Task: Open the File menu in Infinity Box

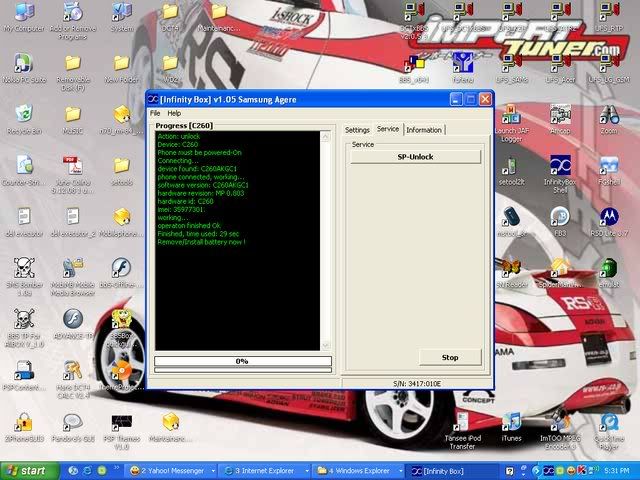Action: pos(155,113)
